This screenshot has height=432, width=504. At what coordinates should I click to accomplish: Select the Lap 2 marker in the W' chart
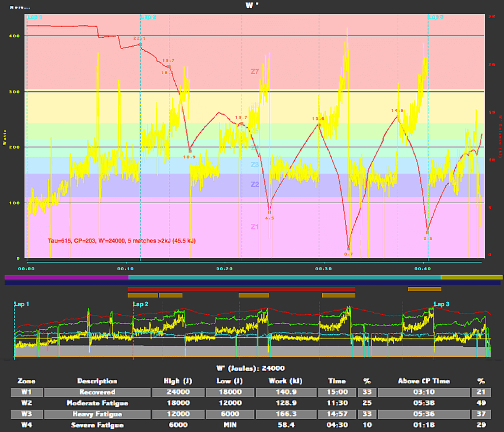[149, 17]
